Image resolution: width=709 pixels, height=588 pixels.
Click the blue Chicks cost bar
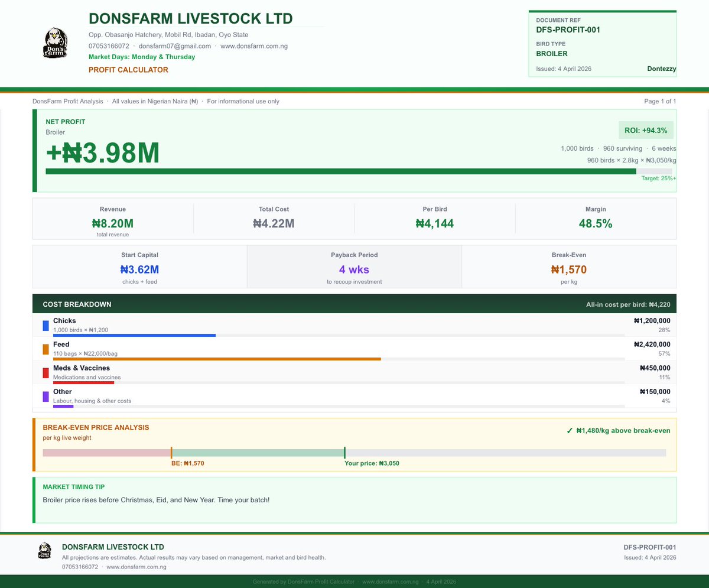pos(134,336)
